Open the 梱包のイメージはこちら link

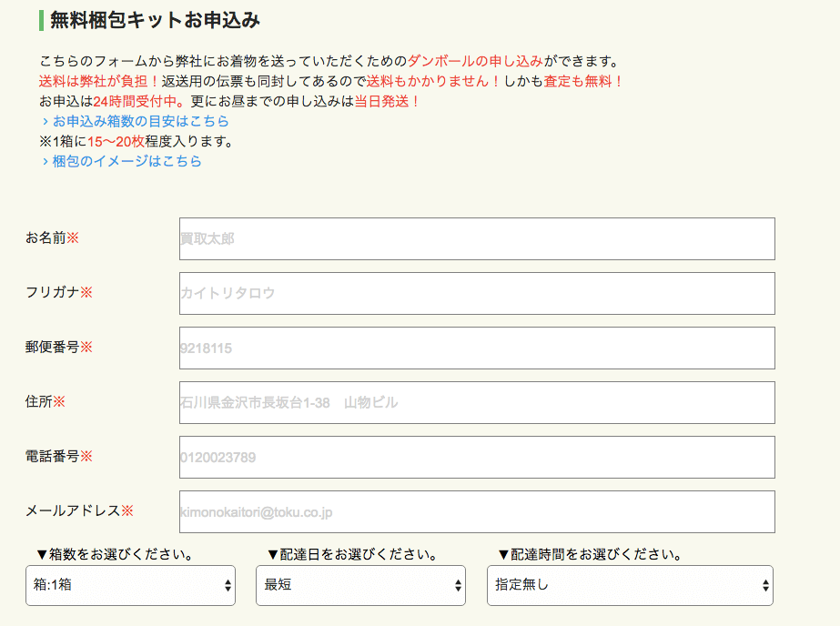pos(127,161)
